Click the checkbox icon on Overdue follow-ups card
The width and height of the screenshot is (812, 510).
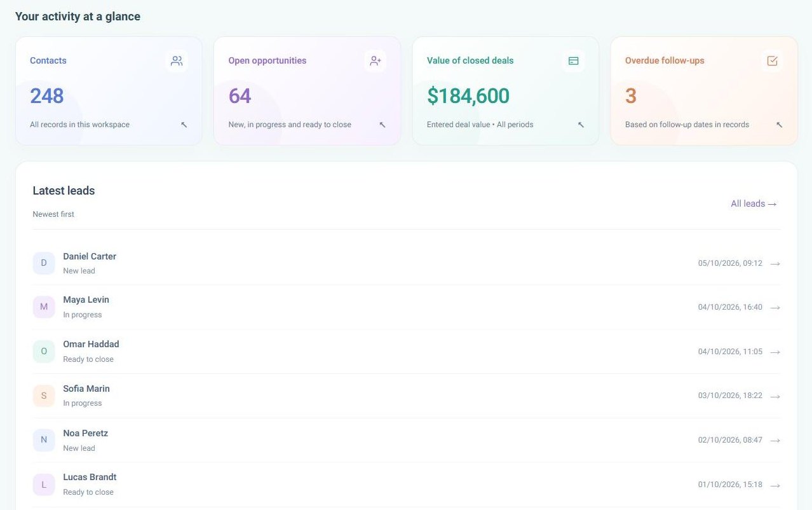point(773,61)
